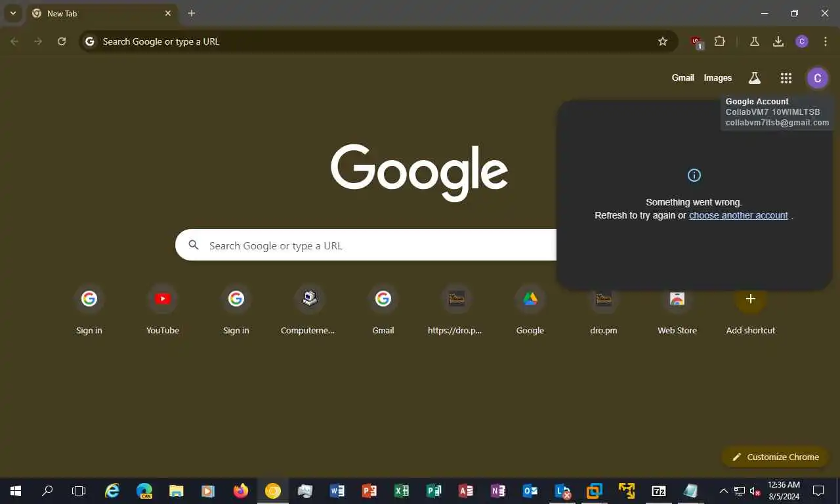840x504 pixels.
Task: Launch PowerPoint from the taskbar
Action: [369, 490]
